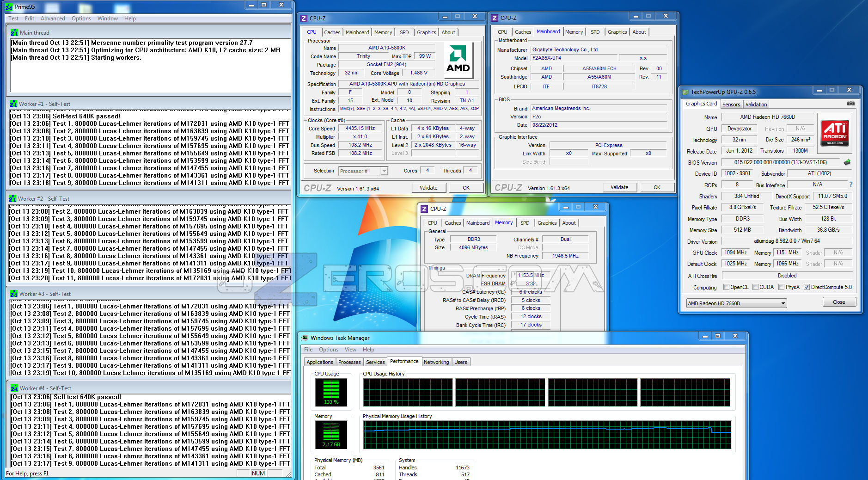Open the Window menu in Prime95

[x=108, y=18]
